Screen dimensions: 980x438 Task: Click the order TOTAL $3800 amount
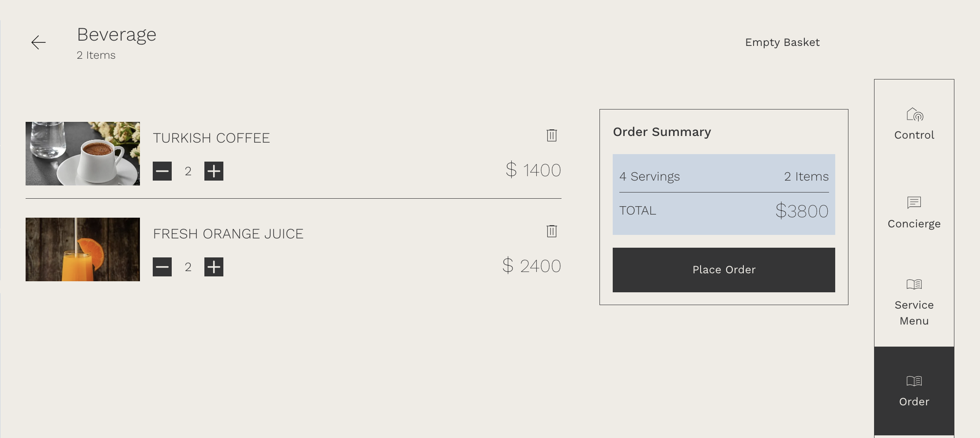coord(802,211)
